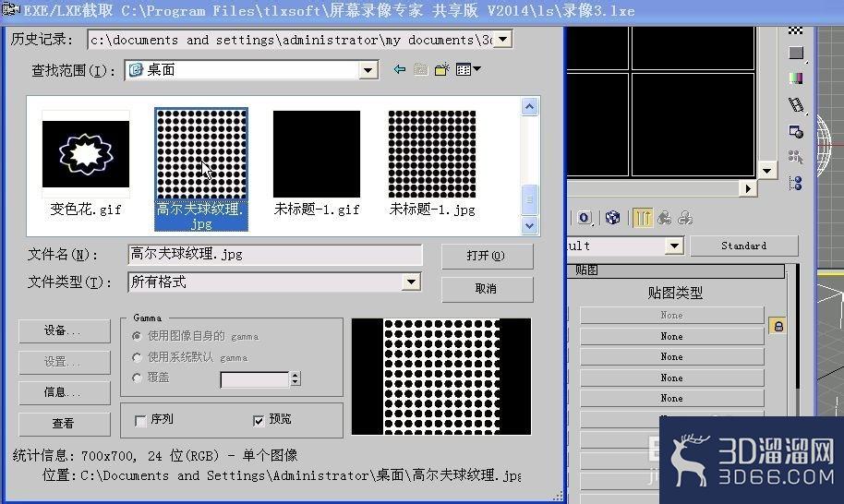Select the 高尔夫球纹理.jpg thumbnail
This screenshot has width=844, height=504.
coord(201,154)
